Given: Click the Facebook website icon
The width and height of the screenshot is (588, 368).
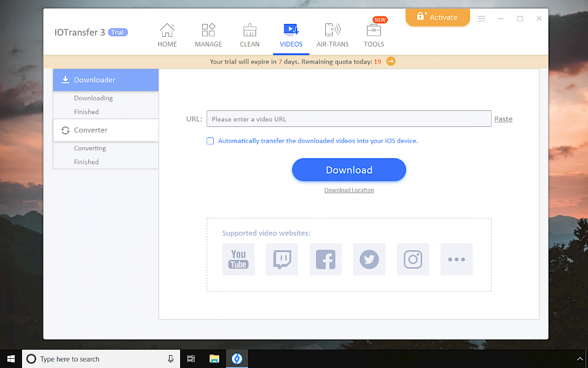Looking at the screenshot, I should (x=325, y=259).
